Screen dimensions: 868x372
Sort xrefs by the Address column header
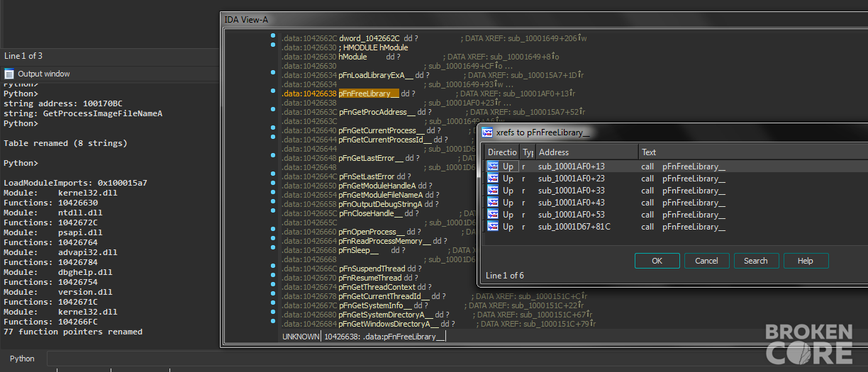point(587,152)
